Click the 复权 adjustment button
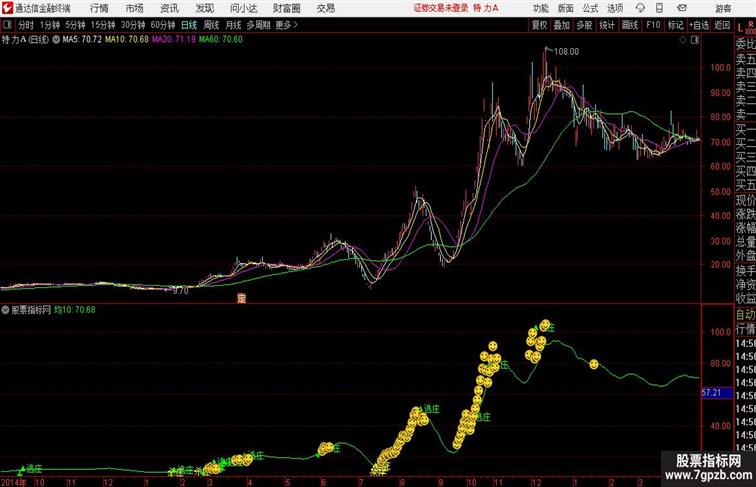The image size is (756, 487). tap(539, 25)
